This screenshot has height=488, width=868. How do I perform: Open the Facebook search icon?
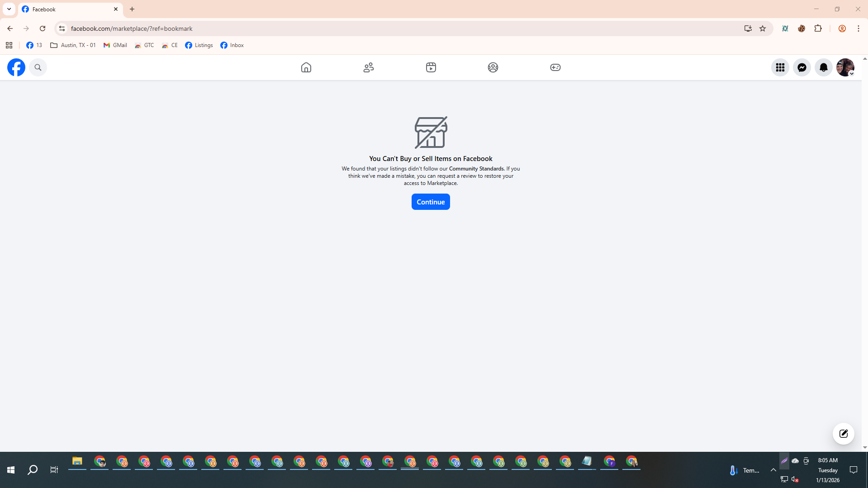pos(38,67)
